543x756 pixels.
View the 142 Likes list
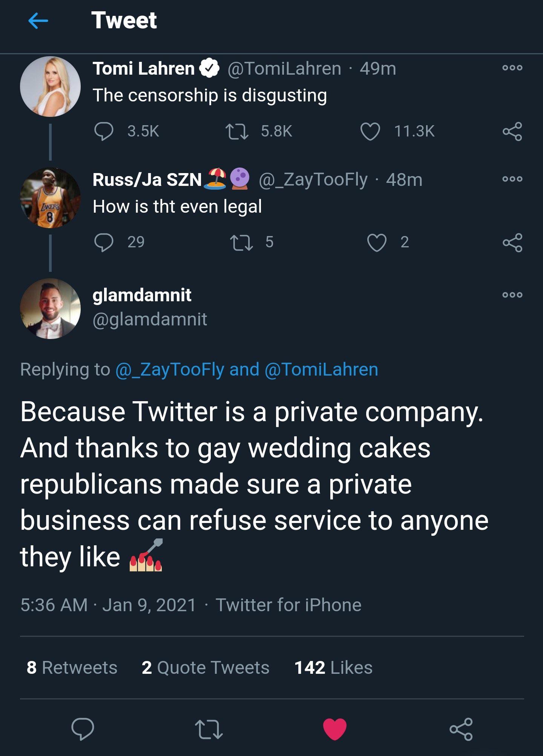coord(333,668)
